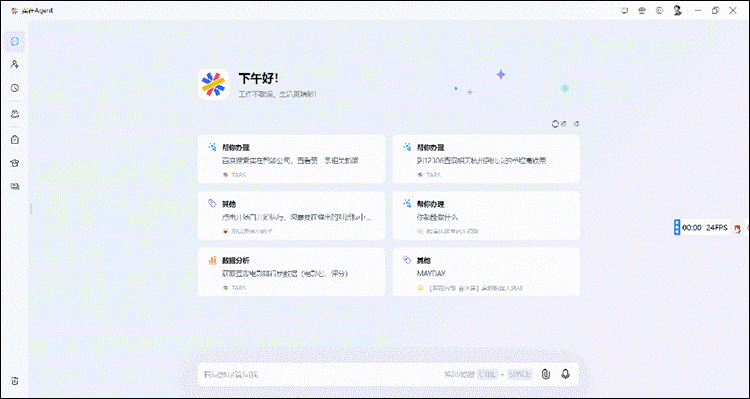Viewport: 750px width, 399px height.
Task: Click the SPACE key hint in input bar
Action: (519, 374)
